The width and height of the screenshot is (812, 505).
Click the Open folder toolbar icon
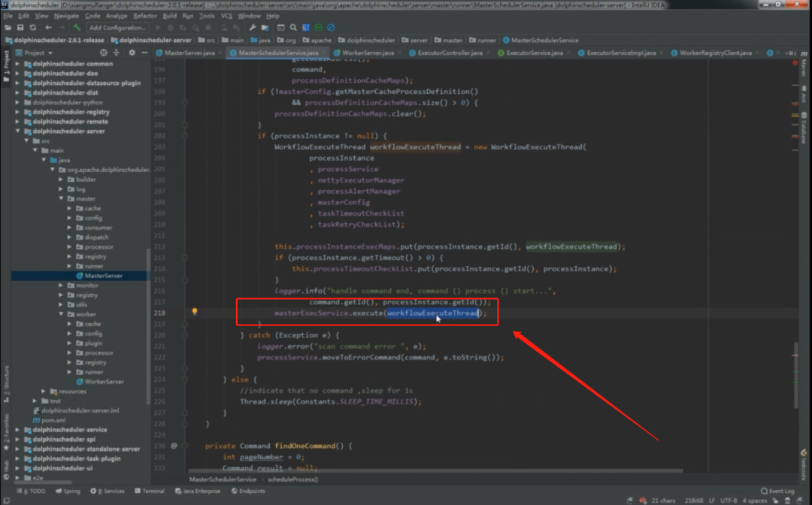pos(8,27)
